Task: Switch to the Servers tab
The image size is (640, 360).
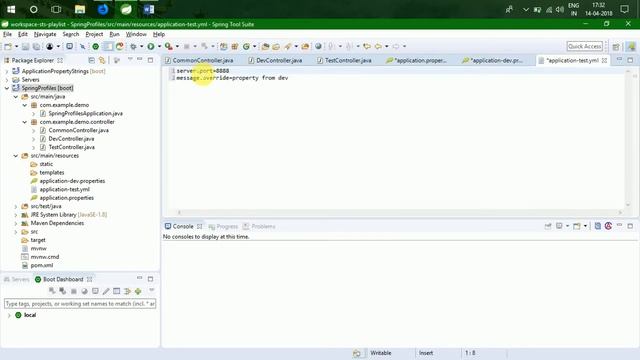Action: click(x=17, y=279)
